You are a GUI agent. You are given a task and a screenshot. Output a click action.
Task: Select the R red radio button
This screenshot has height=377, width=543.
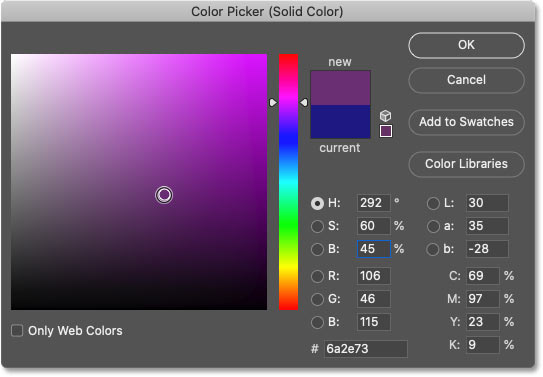317,276
